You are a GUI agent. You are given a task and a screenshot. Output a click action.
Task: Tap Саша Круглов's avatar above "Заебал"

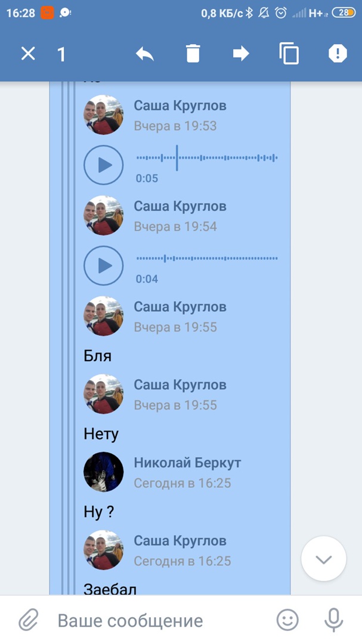pyautogui.click(x=104, y=550)
